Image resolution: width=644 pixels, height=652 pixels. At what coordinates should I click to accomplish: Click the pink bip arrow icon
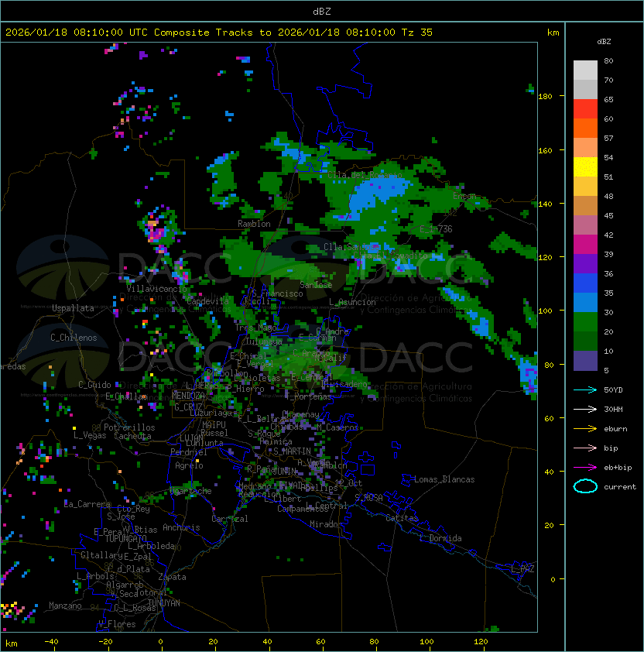tap(585, 448)
